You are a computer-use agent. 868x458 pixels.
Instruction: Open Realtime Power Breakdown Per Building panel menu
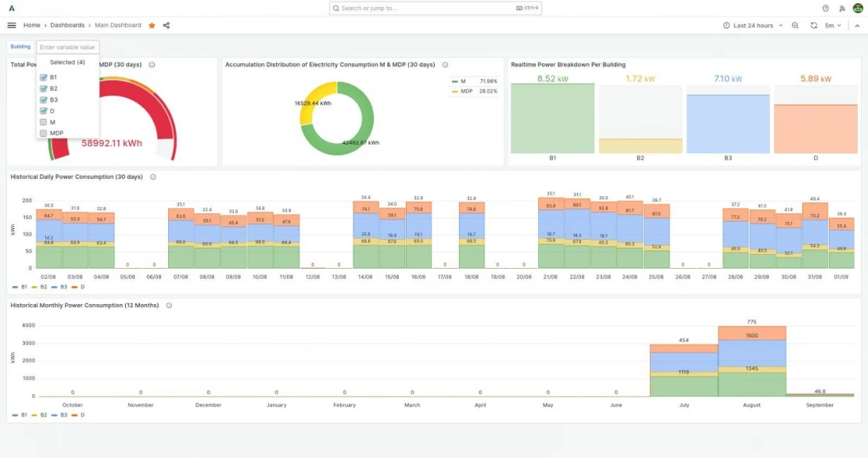point(568,65)
